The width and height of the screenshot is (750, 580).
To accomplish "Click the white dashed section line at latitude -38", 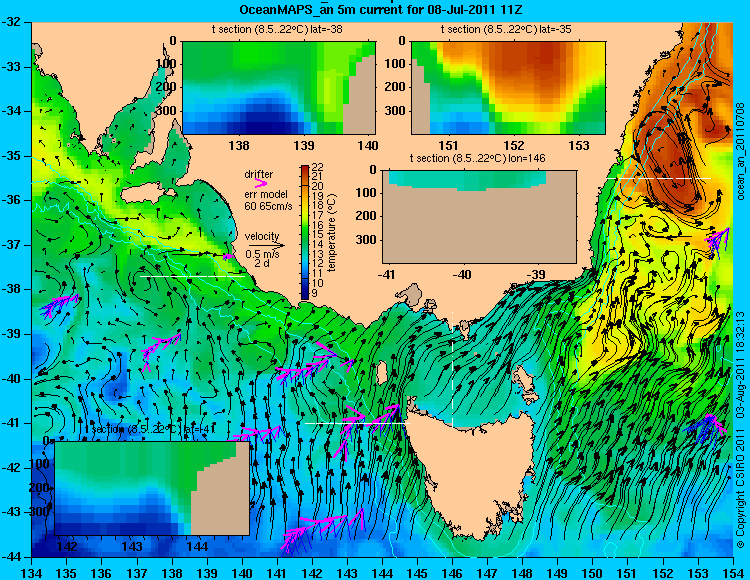I will [x=192, y=276].
